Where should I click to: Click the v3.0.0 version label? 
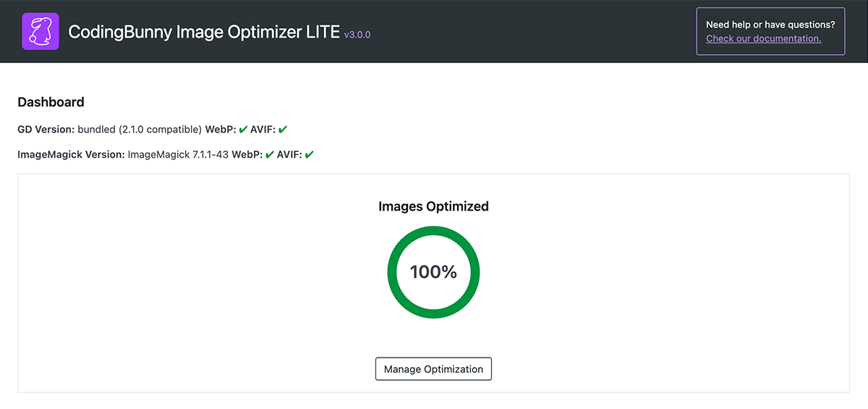pos(357,34)
